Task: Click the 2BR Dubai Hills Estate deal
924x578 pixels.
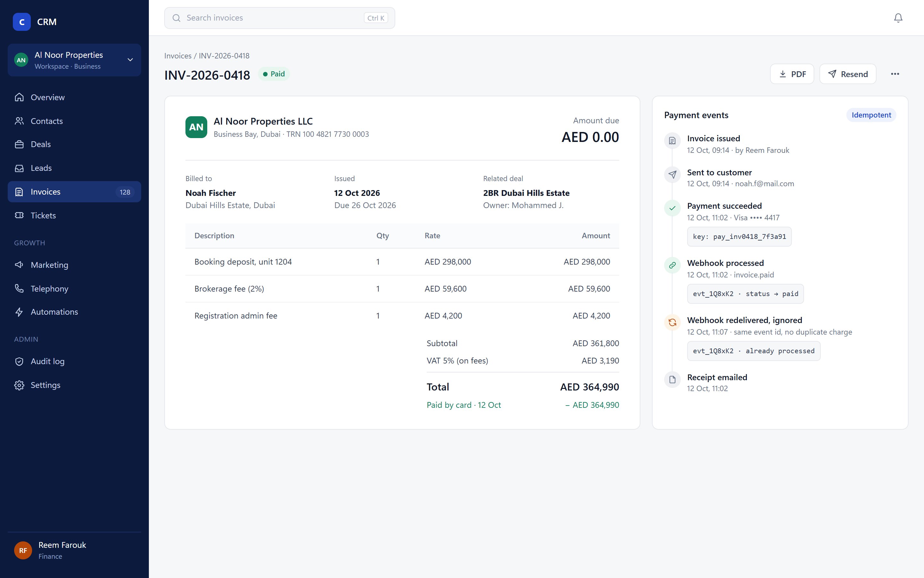Action: click(x=526, y=193)
